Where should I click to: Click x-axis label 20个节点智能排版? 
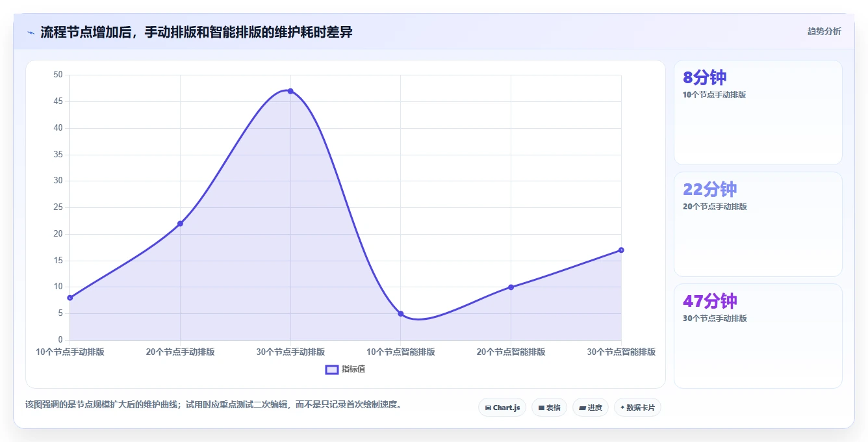(x=511, y=352)
